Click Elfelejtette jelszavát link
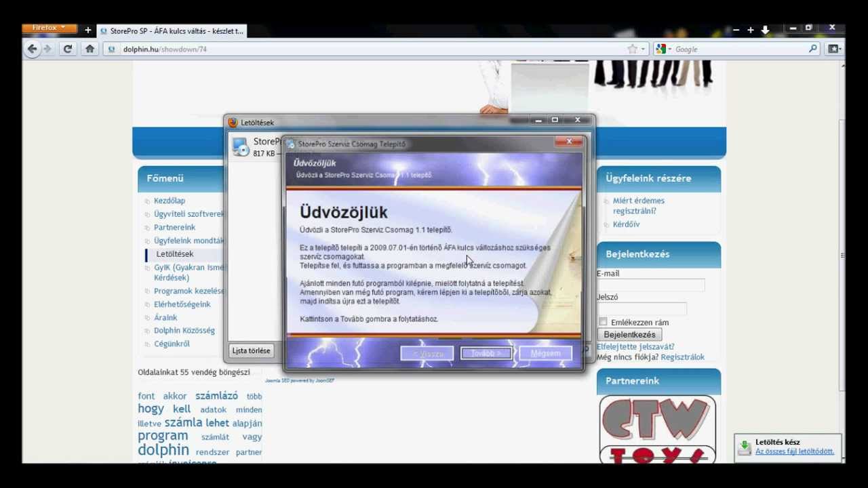 pos(635,347)
